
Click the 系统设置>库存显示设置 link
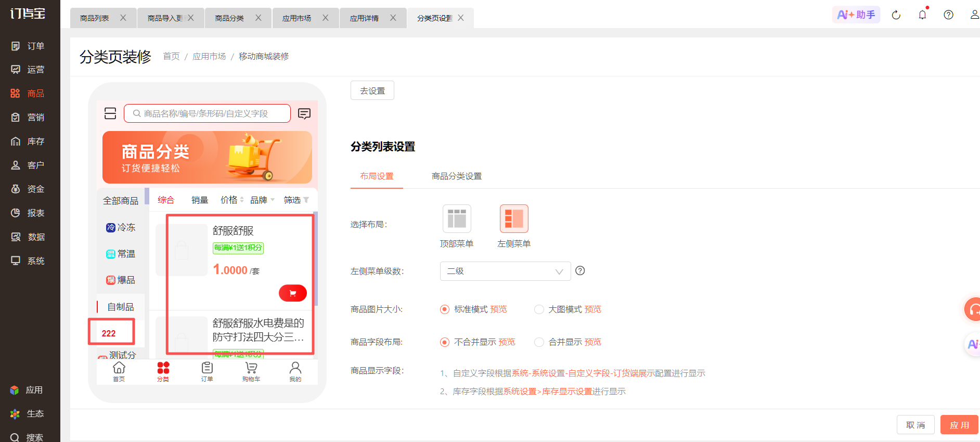coord(547,392)
